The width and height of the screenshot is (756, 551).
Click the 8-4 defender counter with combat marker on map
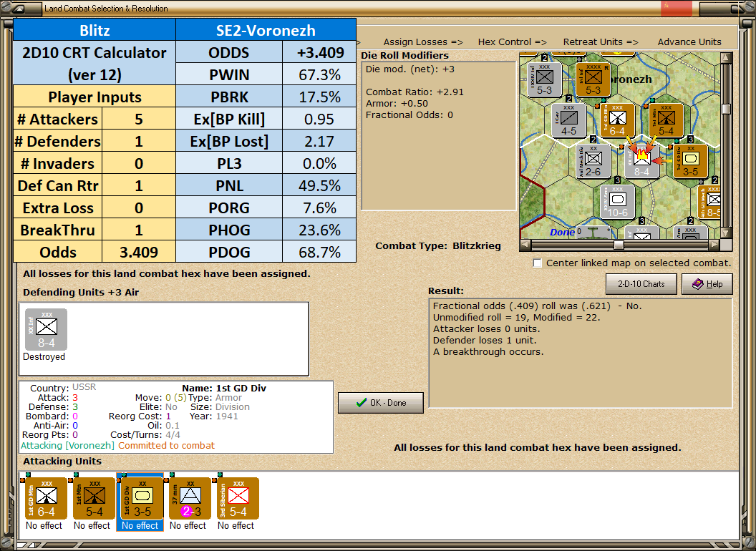(641, 161)
